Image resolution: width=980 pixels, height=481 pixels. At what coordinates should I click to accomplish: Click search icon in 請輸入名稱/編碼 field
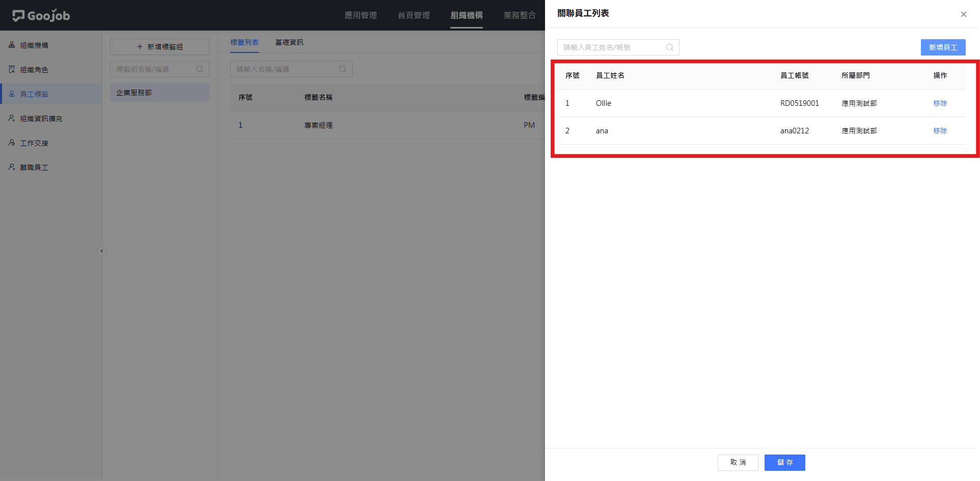[x=343, y=69]
